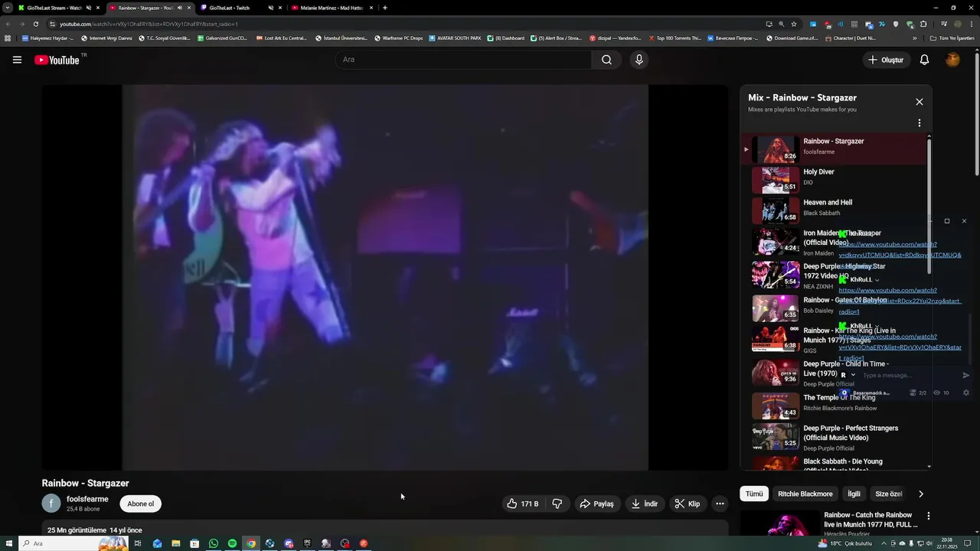Viewport: 980px width, 551px height.
Task: Play Deep Purple - Perfect Strangers entry
Action: click(x=835, y=437)
